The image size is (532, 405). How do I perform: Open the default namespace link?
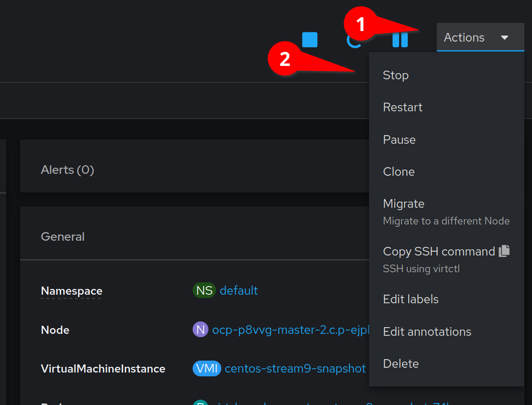(x=239, y=290)
